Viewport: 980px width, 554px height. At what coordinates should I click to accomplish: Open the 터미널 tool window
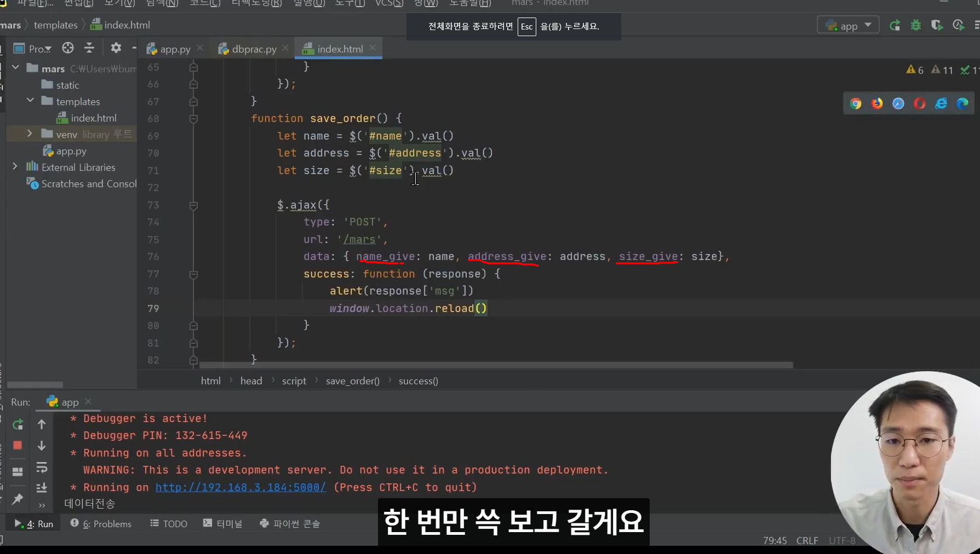tap(222, 524)
